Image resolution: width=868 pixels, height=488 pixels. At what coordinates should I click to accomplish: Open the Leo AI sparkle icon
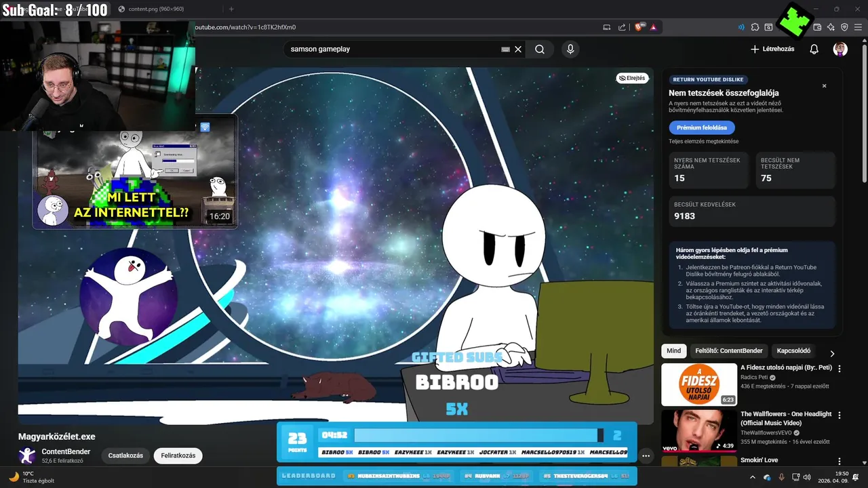tap(831, 27)
